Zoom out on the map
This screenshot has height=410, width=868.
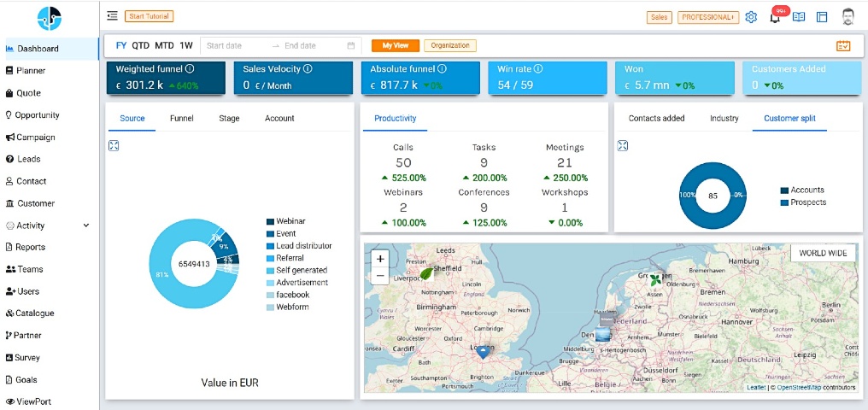pos(380,275)
